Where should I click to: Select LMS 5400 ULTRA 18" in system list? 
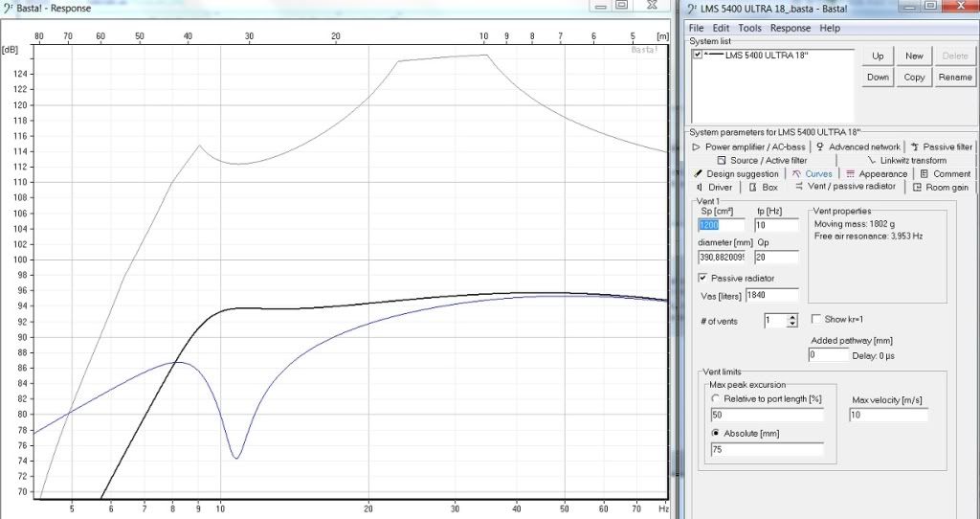tap(767, 55)
